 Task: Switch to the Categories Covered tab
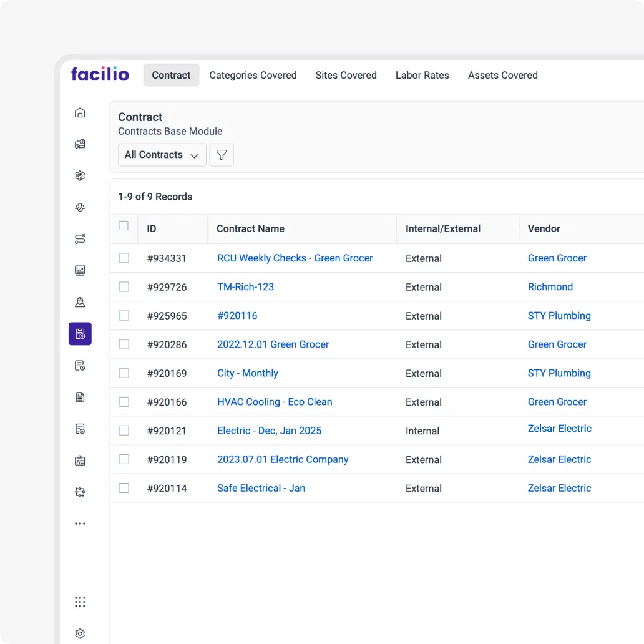tap(253, 75)
